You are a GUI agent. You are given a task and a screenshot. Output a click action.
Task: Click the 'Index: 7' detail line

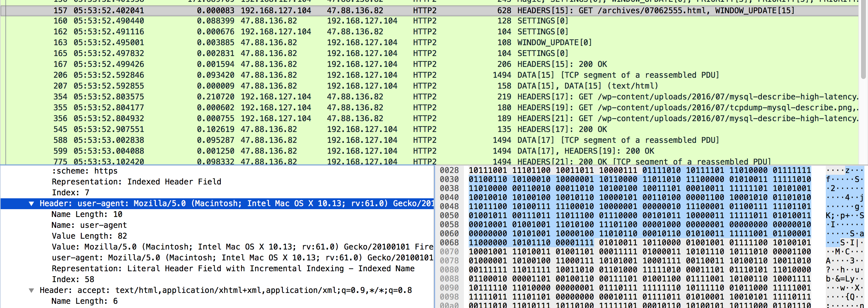click(71, 193)
